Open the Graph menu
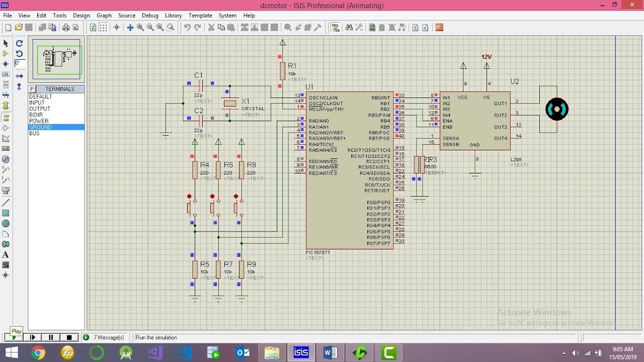The height and width of the screenshot is (362, 644). (x=104, y=16)
